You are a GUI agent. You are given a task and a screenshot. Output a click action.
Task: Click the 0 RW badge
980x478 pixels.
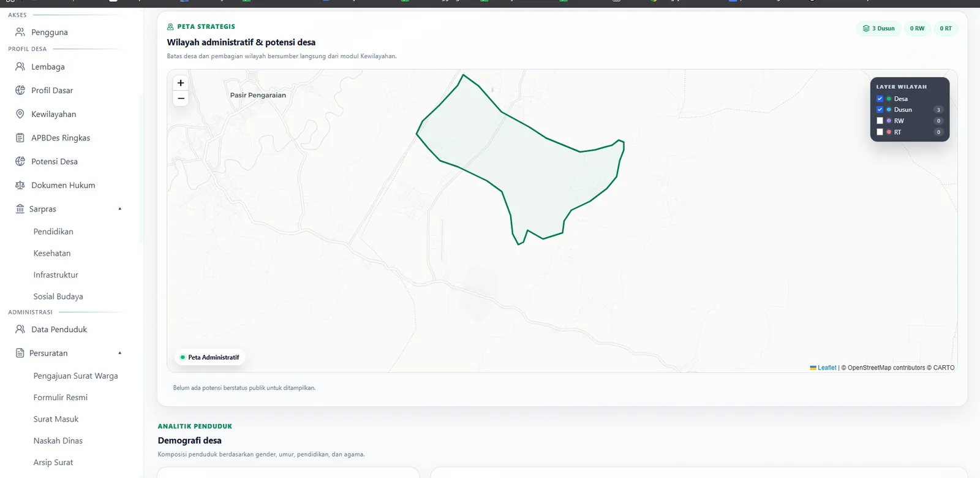pyautogui.click(x=917, y=28)
